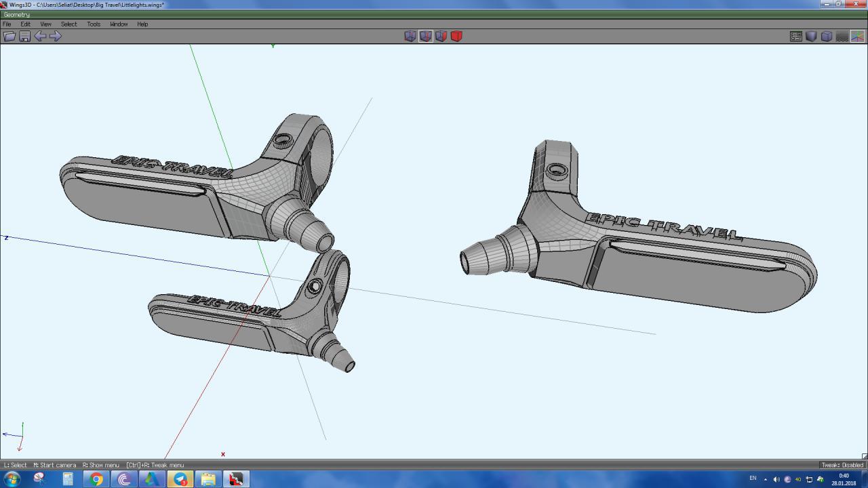Switch to face selection mode cube
This screenshot has height=488, width=868.
pos(441,36)
